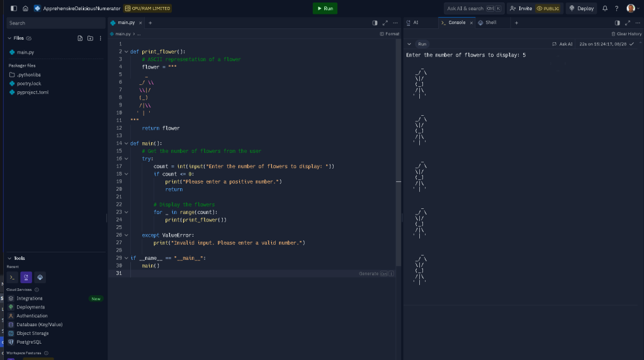Click Ask AI in console output
Viewport: 644px width, 360px height.
point(562,44)
